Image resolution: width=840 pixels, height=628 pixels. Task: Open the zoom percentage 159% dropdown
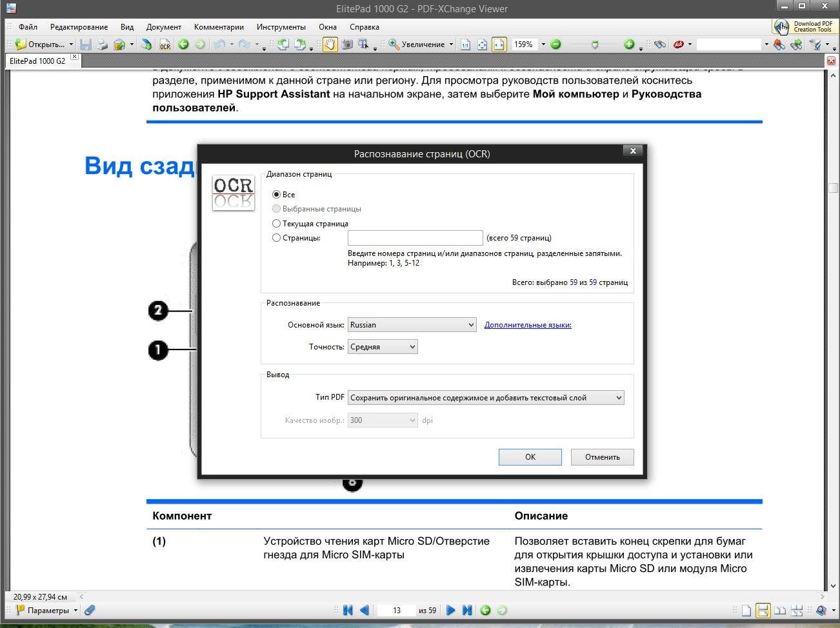[x=543, y=44]
